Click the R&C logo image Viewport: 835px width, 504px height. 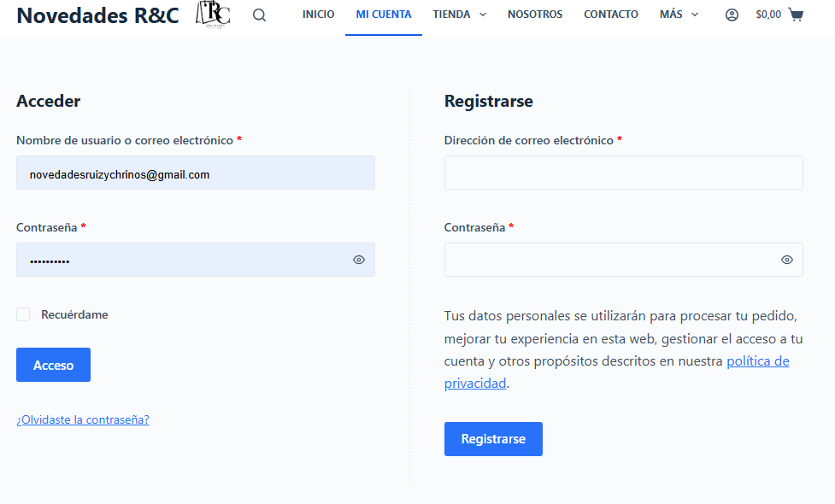point(212,15)
